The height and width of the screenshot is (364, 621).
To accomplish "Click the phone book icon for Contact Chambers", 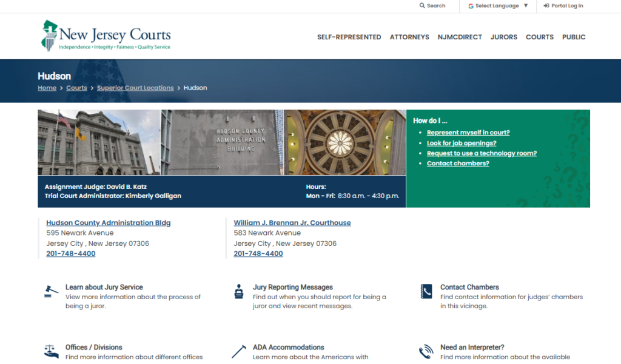I will [x=426, y=291].
